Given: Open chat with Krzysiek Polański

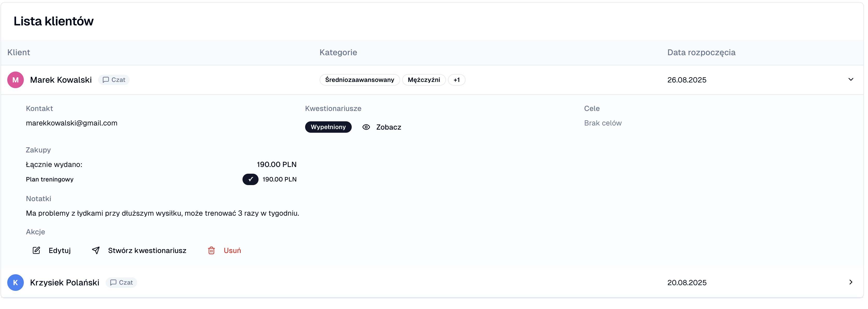Looking at the screenshot, I should pyautogui.click(x=121, y=282).
